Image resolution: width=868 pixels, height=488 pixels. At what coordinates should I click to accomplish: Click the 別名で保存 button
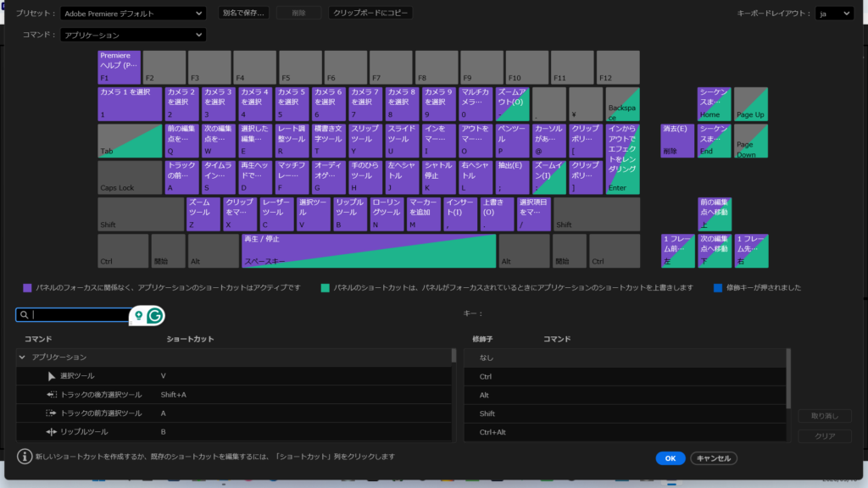[x=243, y=13]
